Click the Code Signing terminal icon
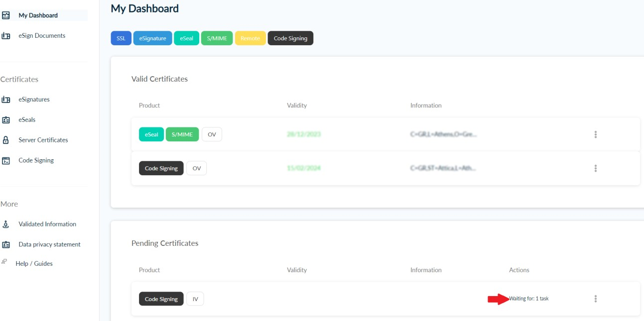The image size is (644, 321). (x=6, y=161)
